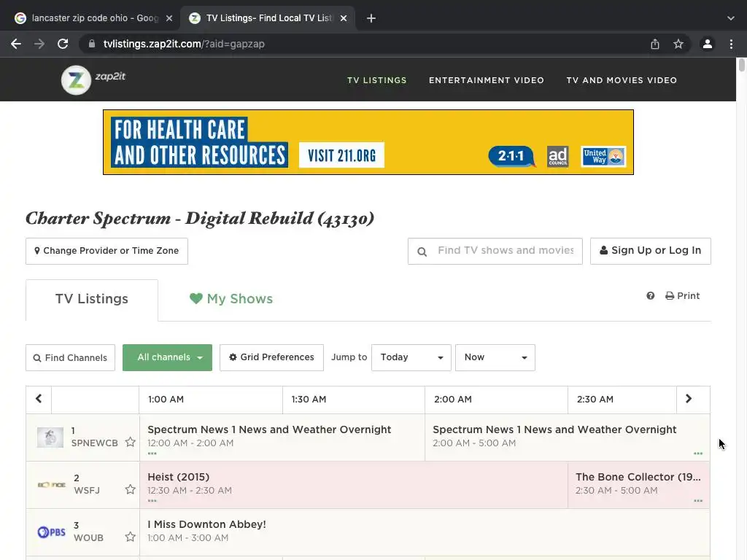Click Sign Up or Log In button

click(650, 251)
